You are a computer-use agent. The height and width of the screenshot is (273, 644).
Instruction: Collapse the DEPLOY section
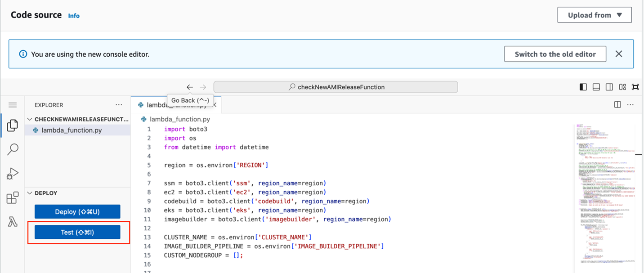(30, 192)
